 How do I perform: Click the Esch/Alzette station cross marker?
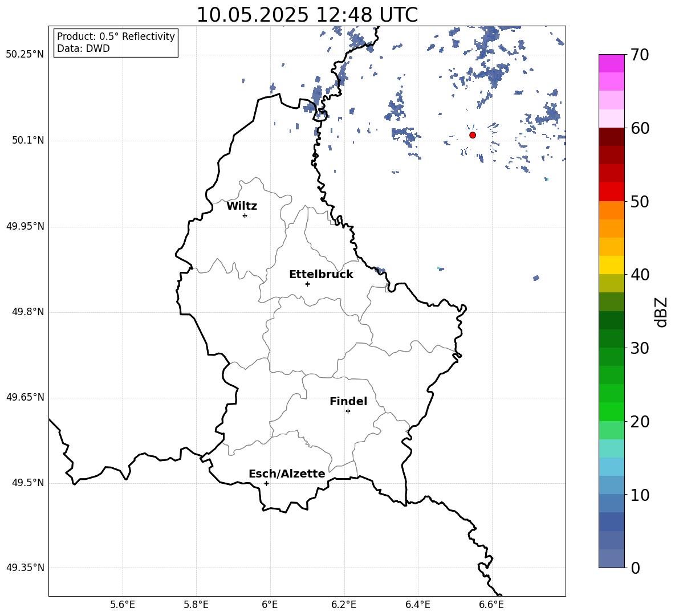coord(266,483)
